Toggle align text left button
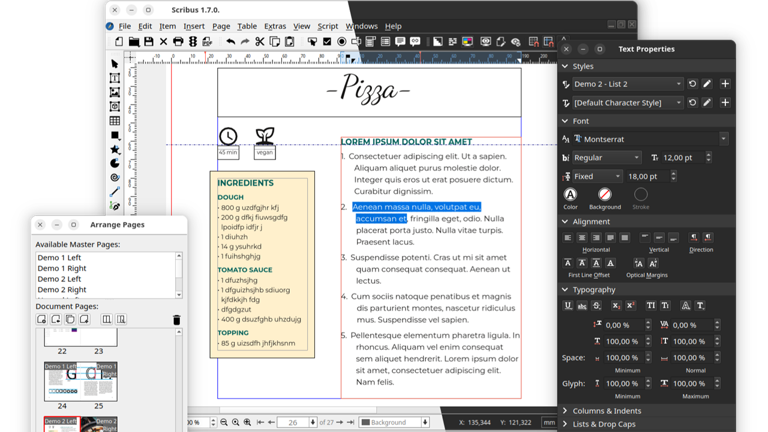 click(x=568, y=238)
